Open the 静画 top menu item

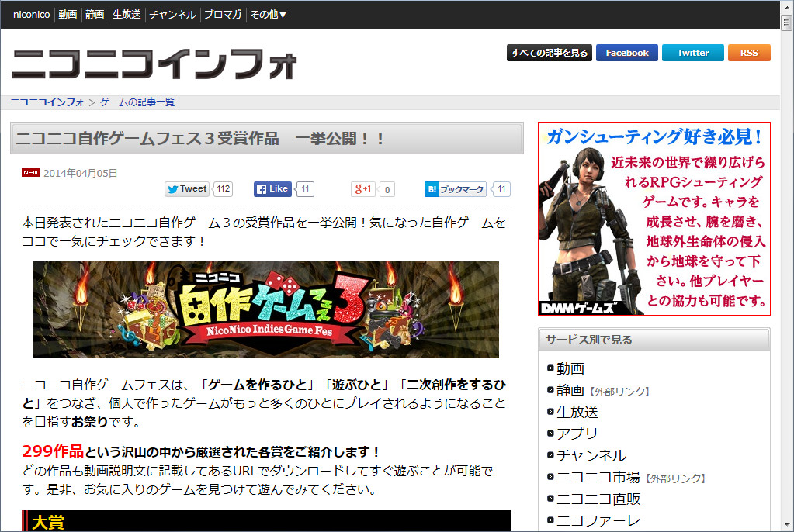pos(95,15)
